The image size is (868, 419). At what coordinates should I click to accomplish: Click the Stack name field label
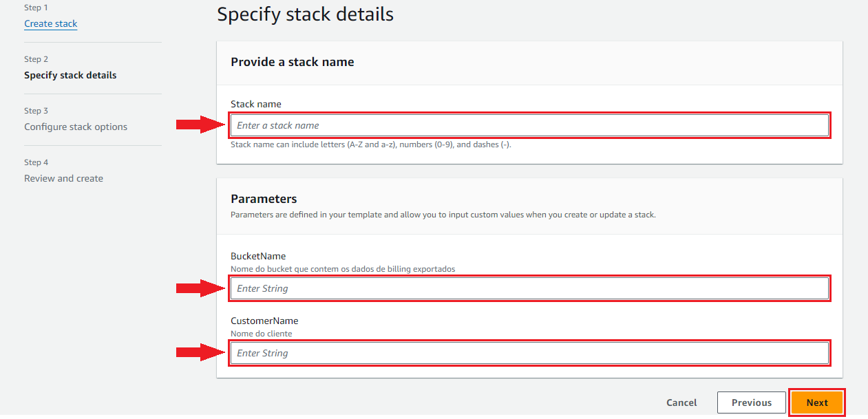coord(256,104)
